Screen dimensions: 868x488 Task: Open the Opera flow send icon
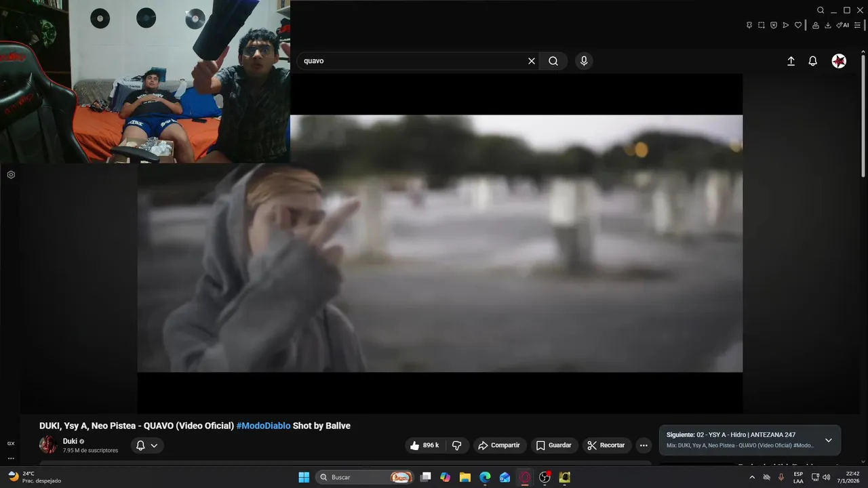(x=786, y=25)
